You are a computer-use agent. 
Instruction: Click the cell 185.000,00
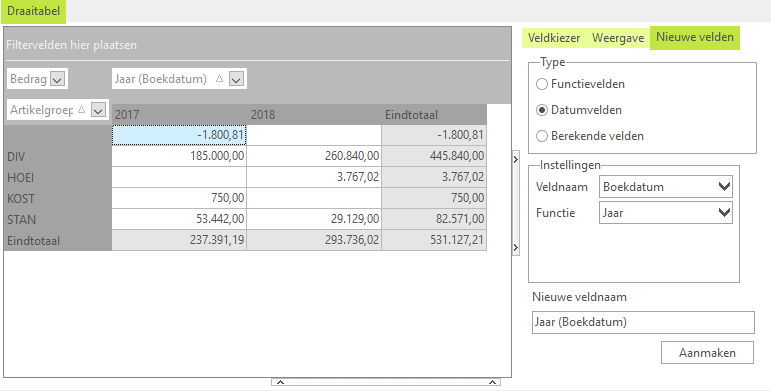(x=179, y=156)
